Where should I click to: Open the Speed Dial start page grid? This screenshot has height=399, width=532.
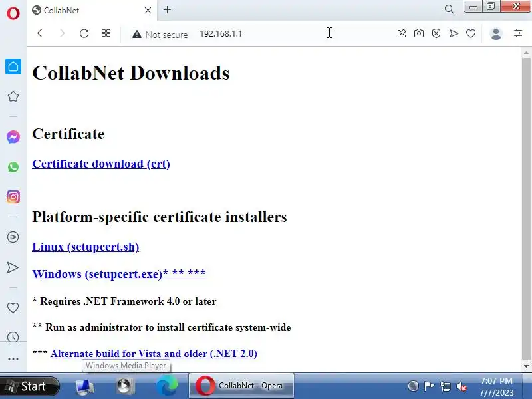[106, 33]
